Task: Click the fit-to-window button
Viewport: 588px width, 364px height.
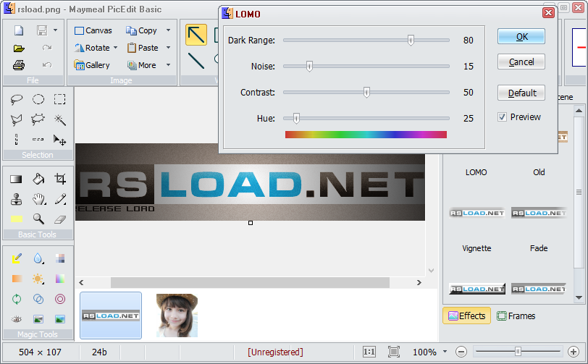Action: (x=394, y=352)
